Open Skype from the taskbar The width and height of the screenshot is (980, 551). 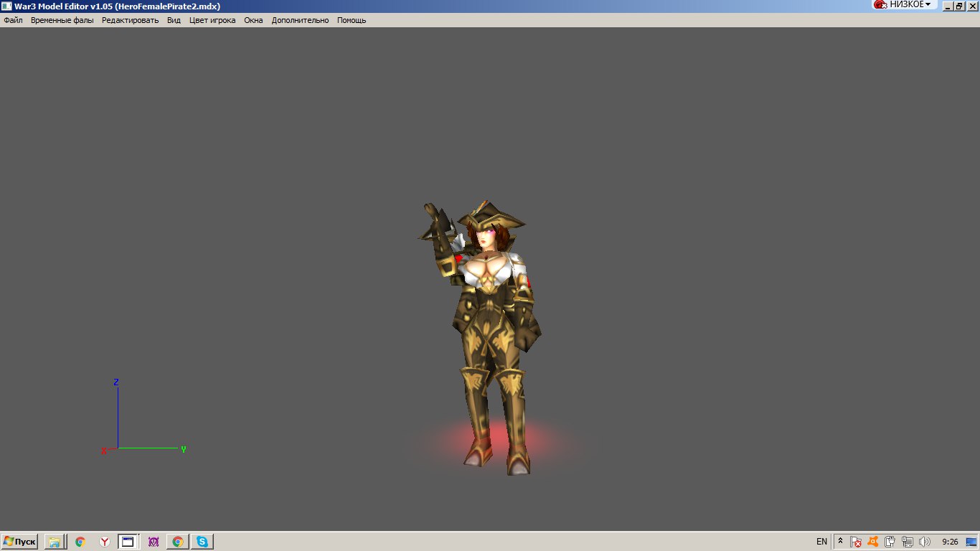pyautogui.click(x=202, y=542)
